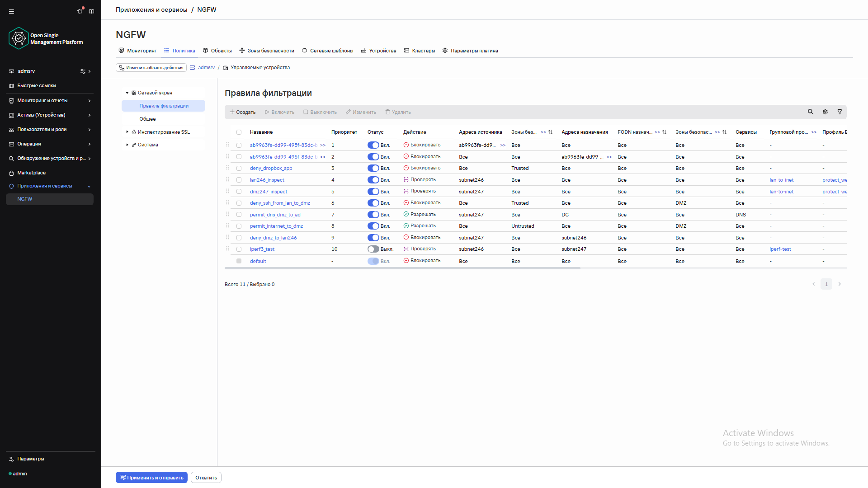Click Применить и отправить button
The width and height of the screenshot is (868, 488).
(x=151, y=478)
